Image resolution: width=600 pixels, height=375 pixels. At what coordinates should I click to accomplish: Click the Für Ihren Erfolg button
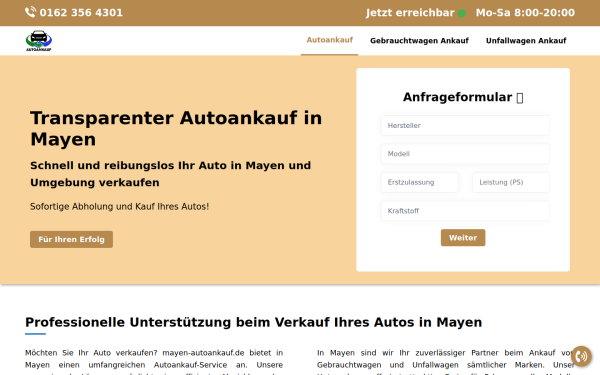(72, 239)
